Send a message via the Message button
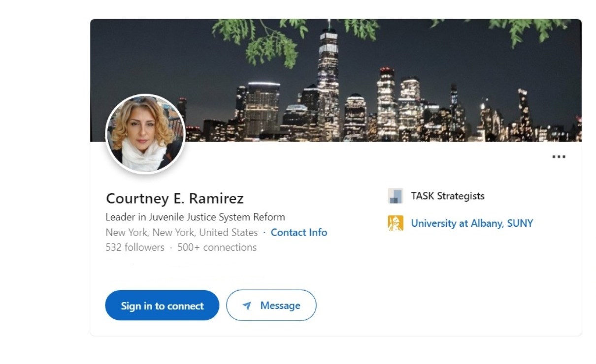Viewport: 596px width, 364px height. point(271,305)
